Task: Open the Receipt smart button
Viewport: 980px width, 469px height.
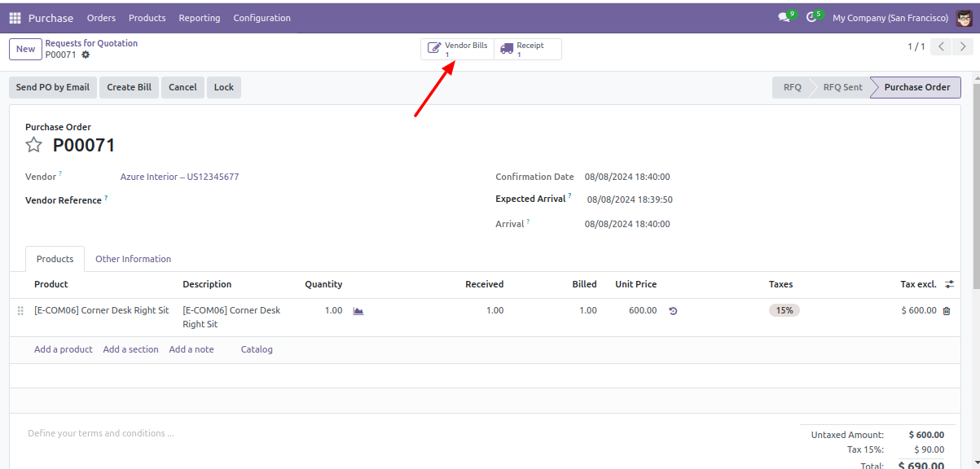Action: [528, 50]
